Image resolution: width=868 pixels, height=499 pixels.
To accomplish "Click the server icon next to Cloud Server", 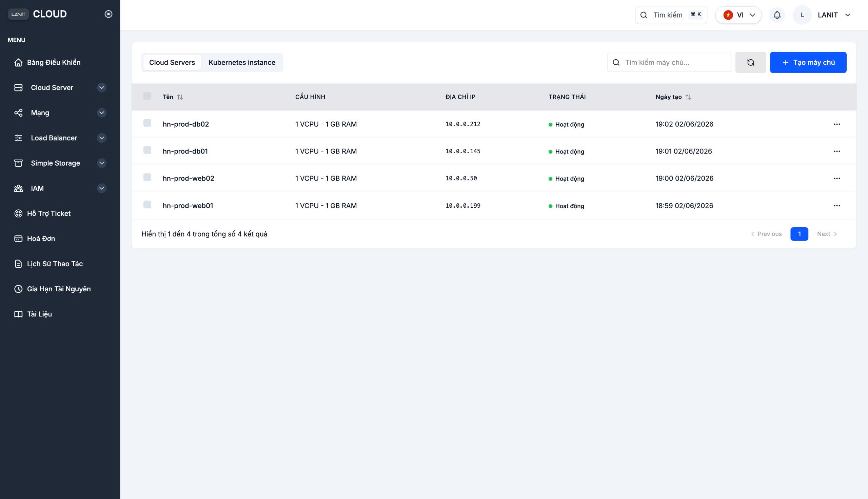I will pos(18,88).
